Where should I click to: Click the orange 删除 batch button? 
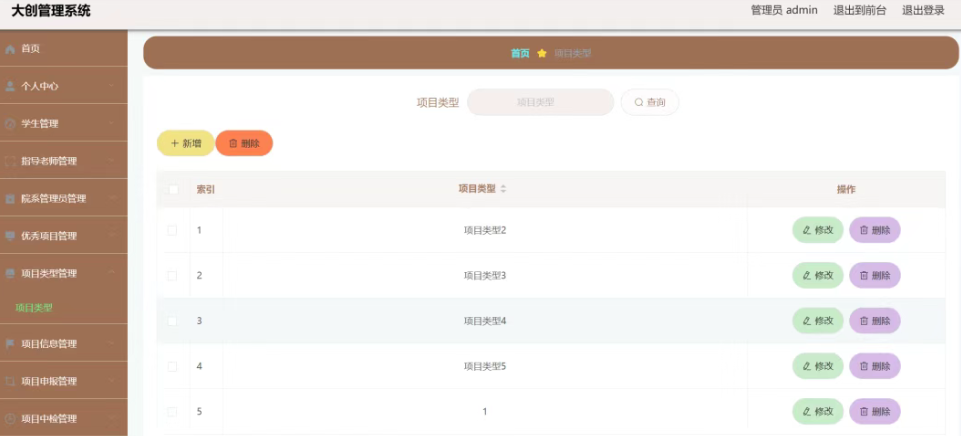[x=244, y=143]
